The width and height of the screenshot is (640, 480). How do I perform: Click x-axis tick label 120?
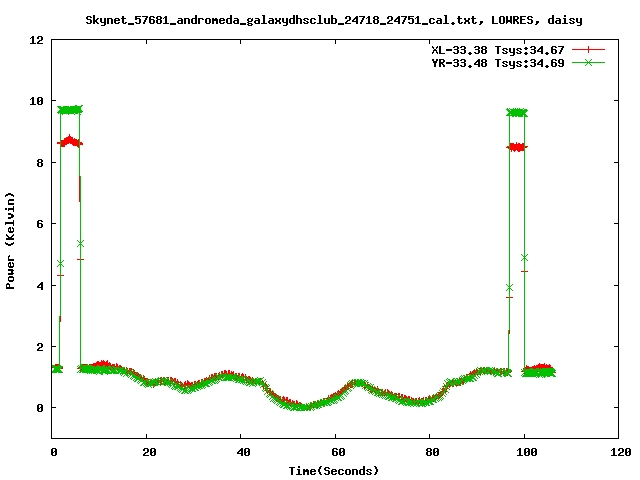click(621, 452)
